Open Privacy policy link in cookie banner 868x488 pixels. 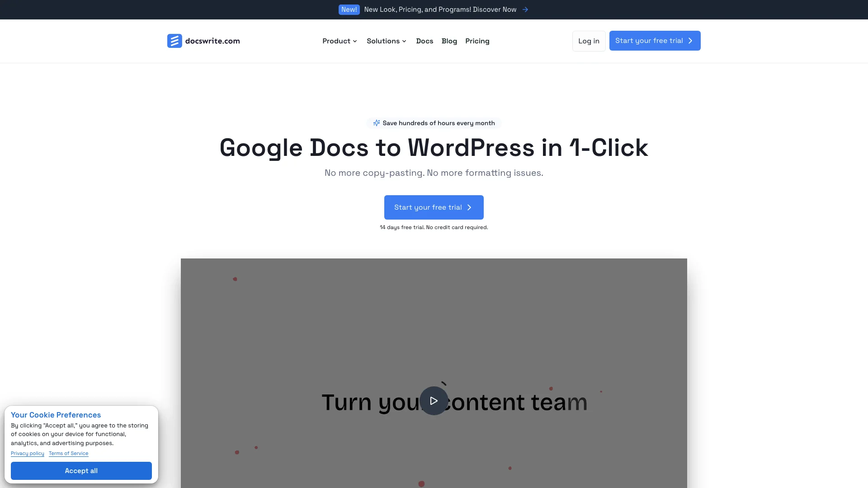(x=28, y=453)
